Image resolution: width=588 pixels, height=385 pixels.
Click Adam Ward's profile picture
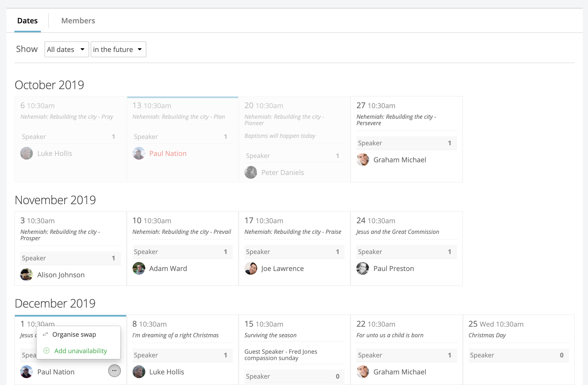coord(139,268)
